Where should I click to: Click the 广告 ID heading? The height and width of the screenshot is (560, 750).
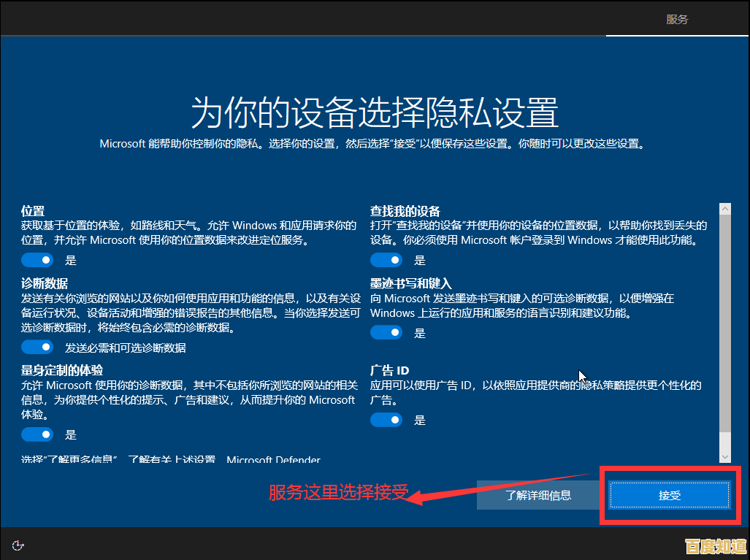pos(389,370)
